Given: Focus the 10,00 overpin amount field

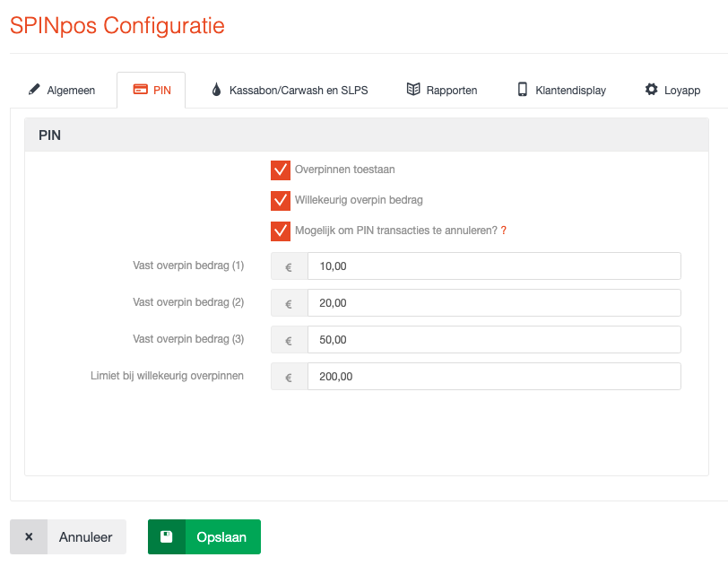Looking at the screenshot, I should (x=495, y=266).
